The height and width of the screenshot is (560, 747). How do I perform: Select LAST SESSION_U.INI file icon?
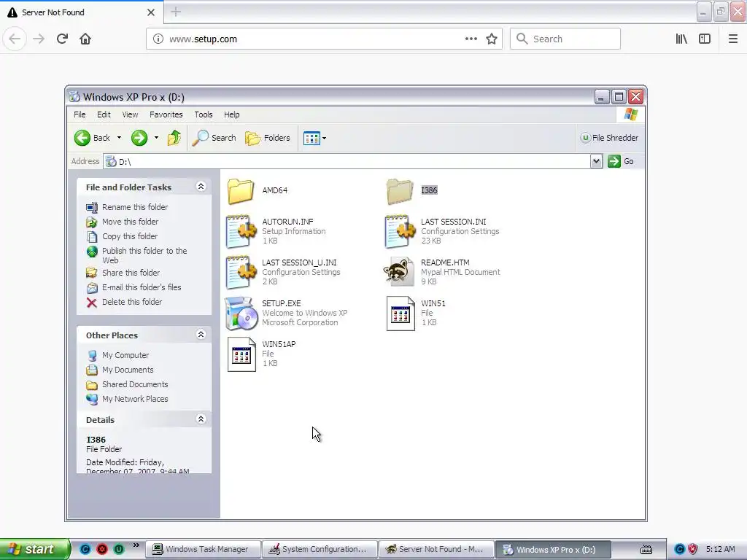pyautogui.click(x=241, y=273)
